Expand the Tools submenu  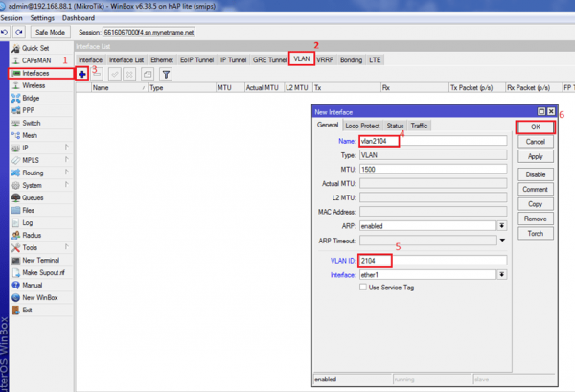(x=41, y=247)
